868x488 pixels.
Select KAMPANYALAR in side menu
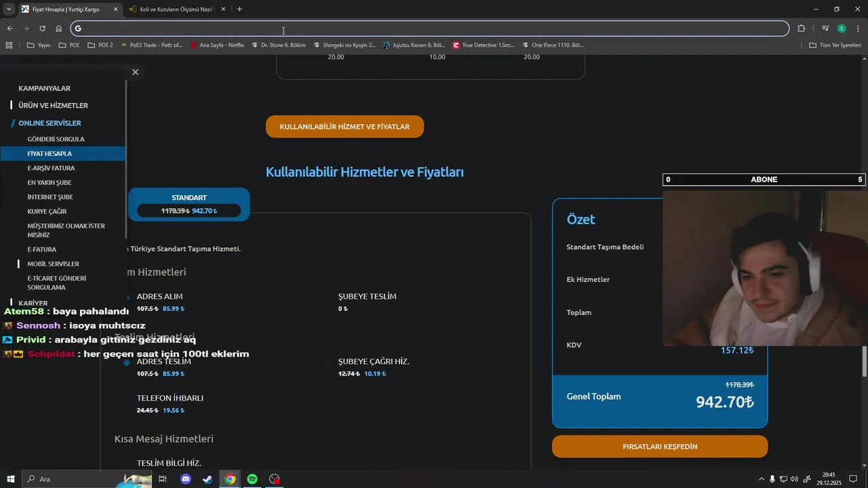coord(44,88)
